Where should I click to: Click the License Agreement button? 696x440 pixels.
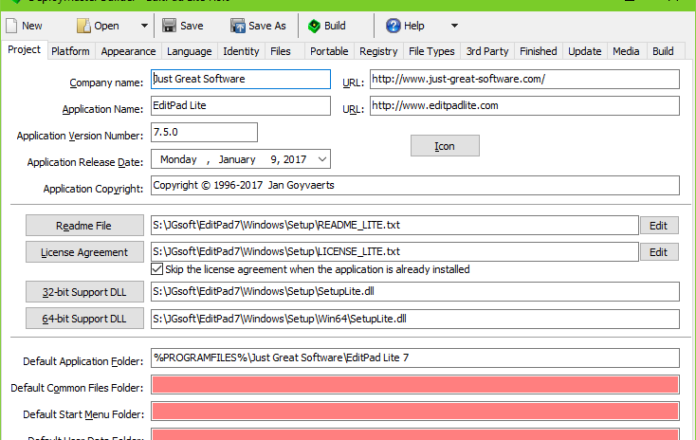pyautogui.click(x=84, y=252)
